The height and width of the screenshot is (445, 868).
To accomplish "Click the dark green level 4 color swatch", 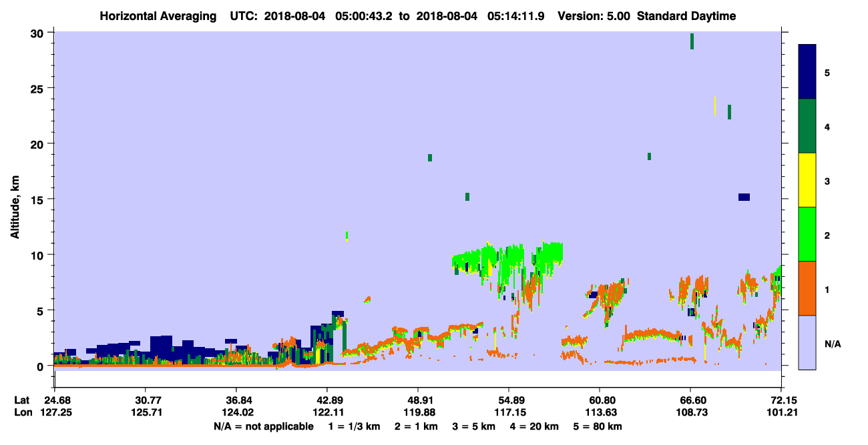I will (807, 126).
